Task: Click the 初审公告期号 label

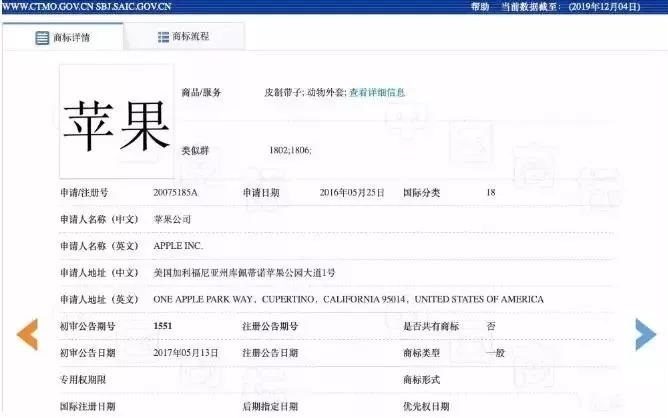Action: tap(87, 326)
